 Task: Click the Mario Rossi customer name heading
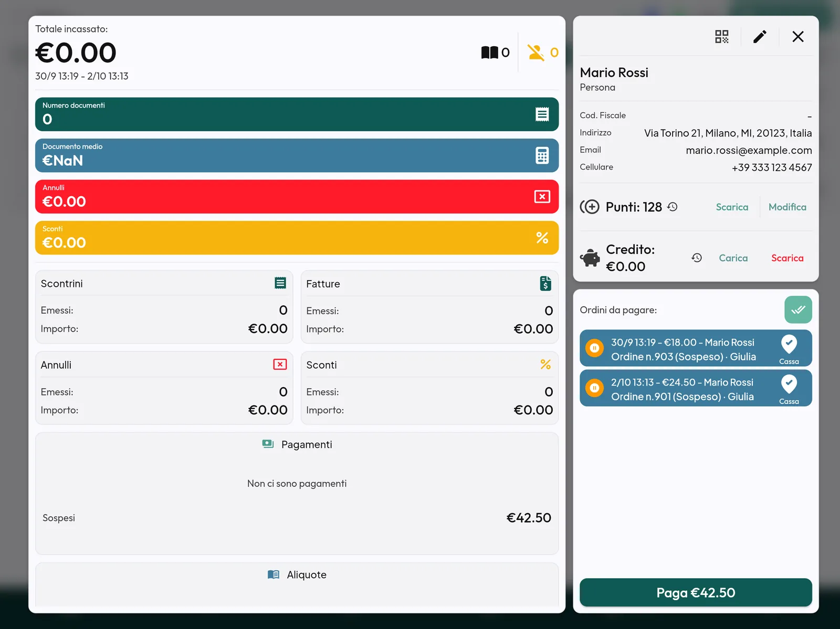pos(614,72)
